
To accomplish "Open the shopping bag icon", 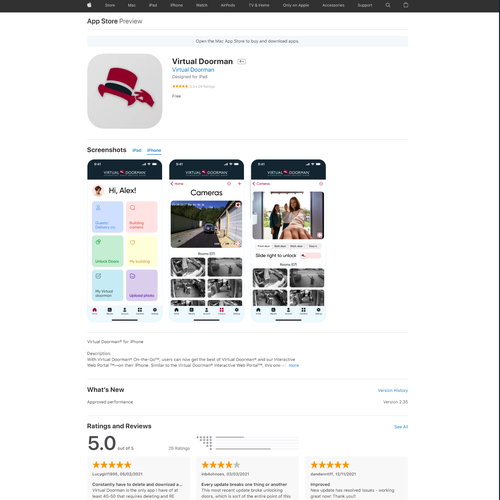I will click(x=405, y=5).
